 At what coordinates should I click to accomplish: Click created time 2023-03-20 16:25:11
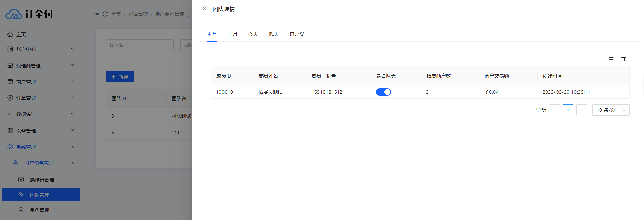pyautogui.click(x=566, y=92)
